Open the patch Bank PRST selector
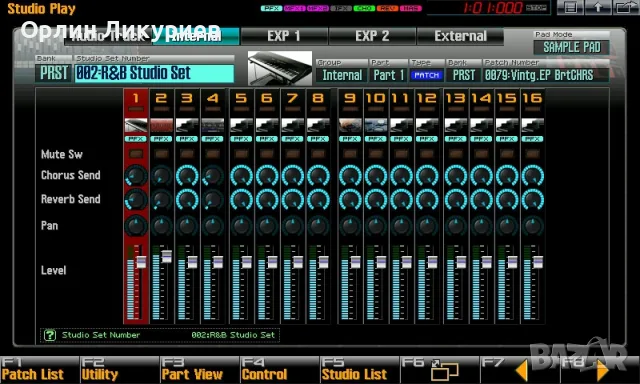 click(x=464, y=75)
